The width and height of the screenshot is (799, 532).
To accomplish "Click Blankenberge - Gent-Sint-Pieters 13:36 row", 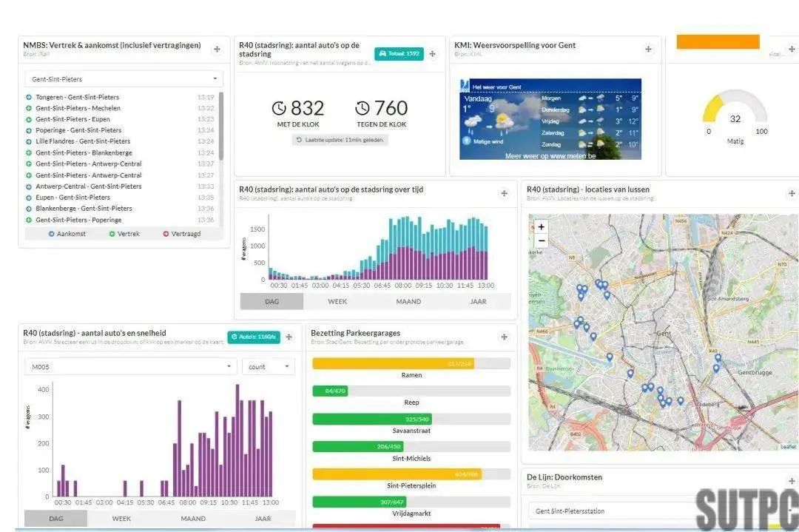I will pyautogui.click(x=120, y=209).
